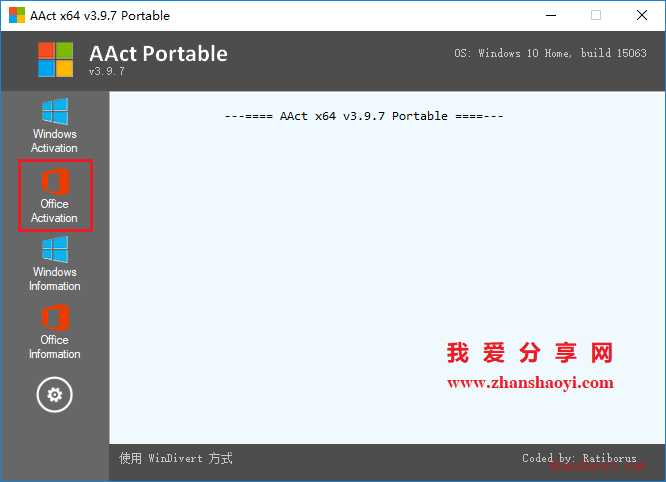The width and height of the screenshot is (666, 482).
Task: Click inside the log output area
Action: point(387,268)
